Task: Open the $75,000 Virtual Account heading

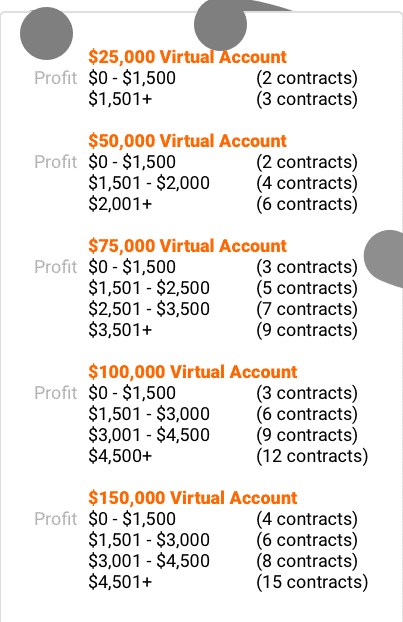Action: tap(187, 246)
